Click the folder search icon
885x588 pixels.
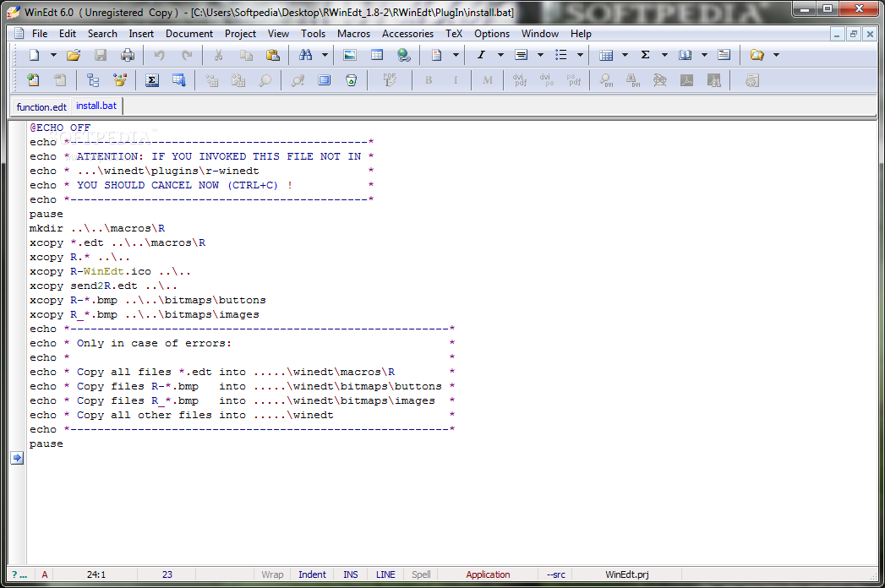coord(757,55)
